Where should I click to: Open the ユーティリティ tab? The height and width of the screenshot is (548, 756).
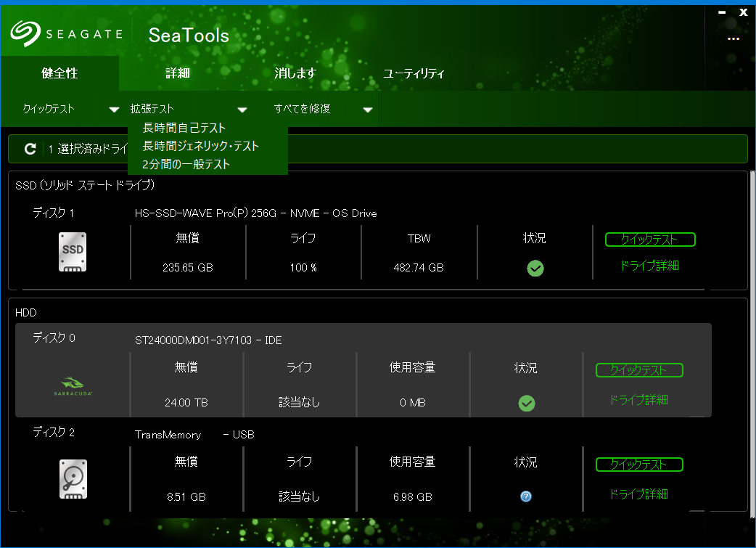pyautogui.click(x=414, y=73)
